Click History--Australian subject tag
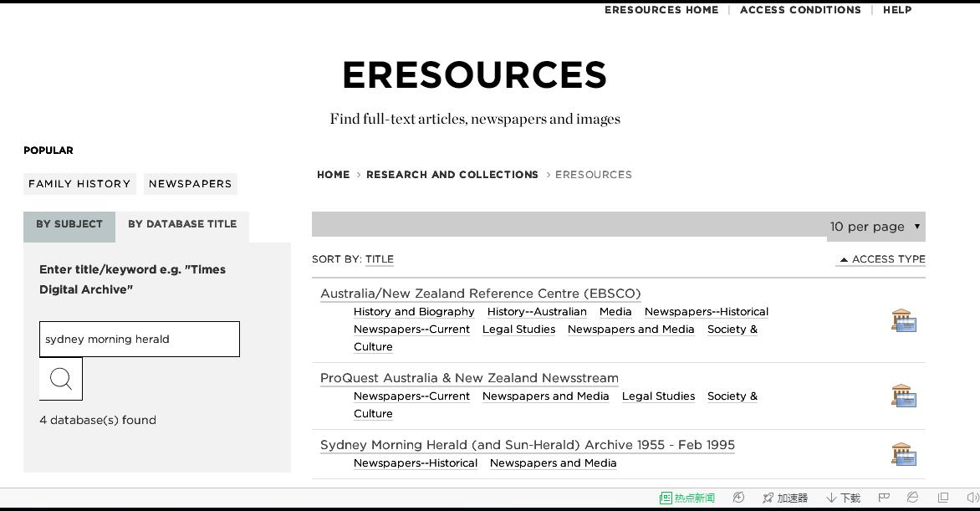This screenshot has width=980, height=511. [x=537, y=311]
